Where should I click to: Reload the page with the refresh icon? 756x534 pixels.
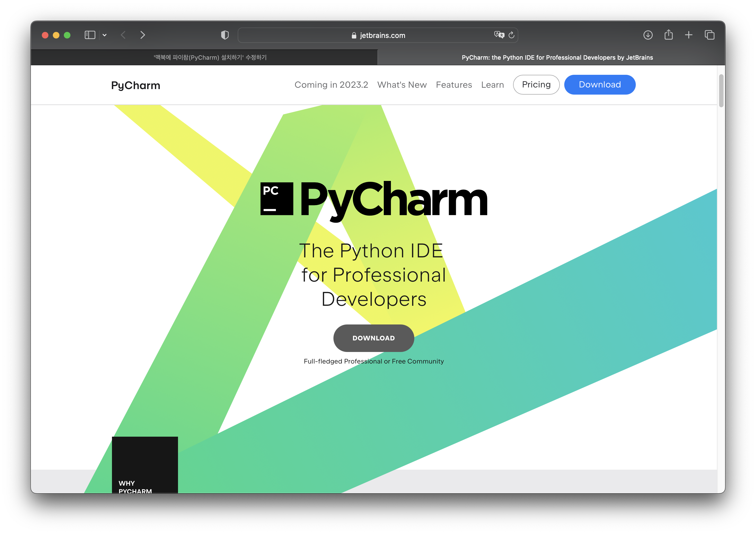coord(511,35)
